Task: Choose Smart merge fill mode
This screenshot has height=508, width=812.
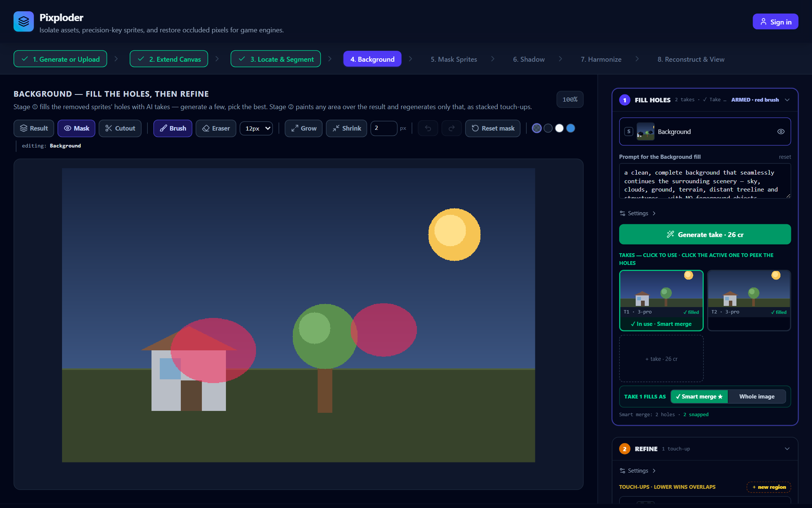Action: 699,397
